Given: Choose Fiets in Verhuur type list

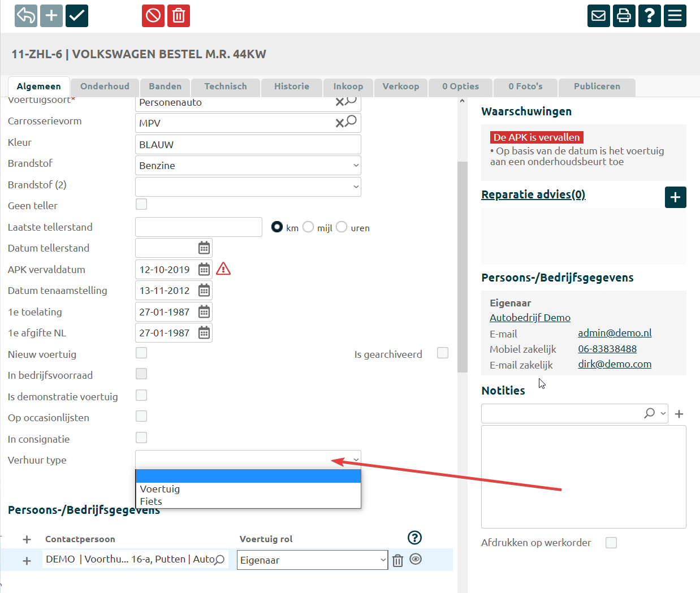Looking at the screenshot, I should tap(151, 501).
